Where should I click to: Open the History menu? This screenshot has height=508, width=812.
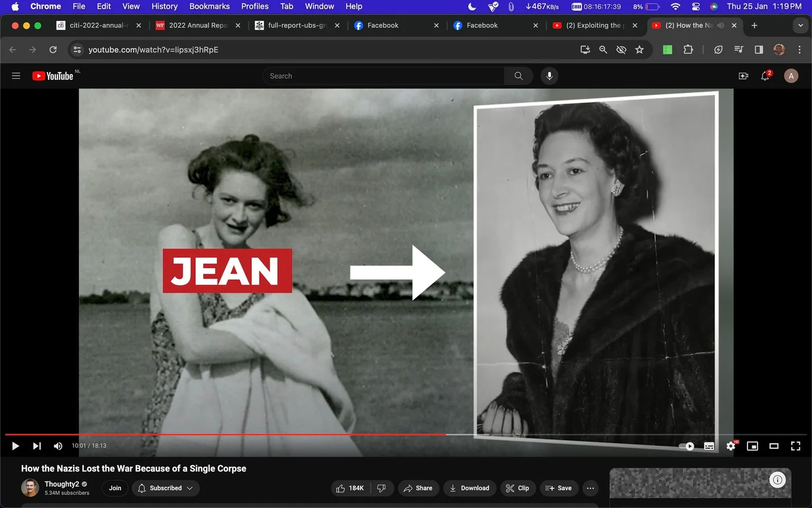pos(164,6)
